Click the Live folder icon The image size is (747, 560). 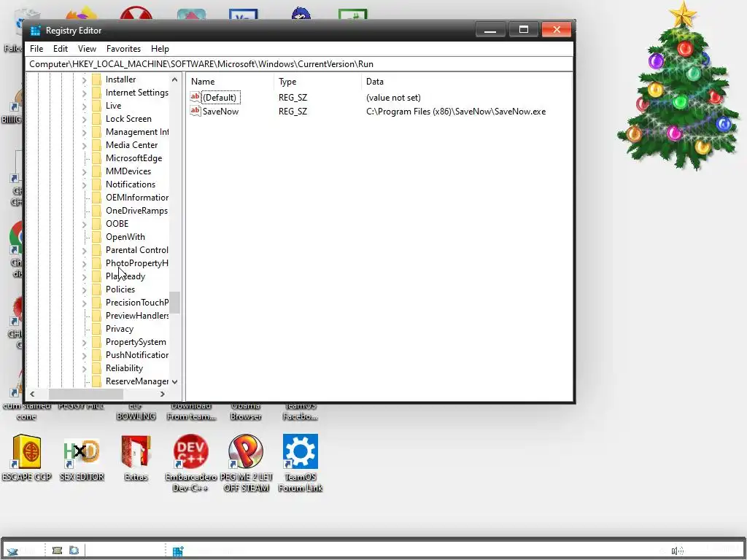coord(96,106)
